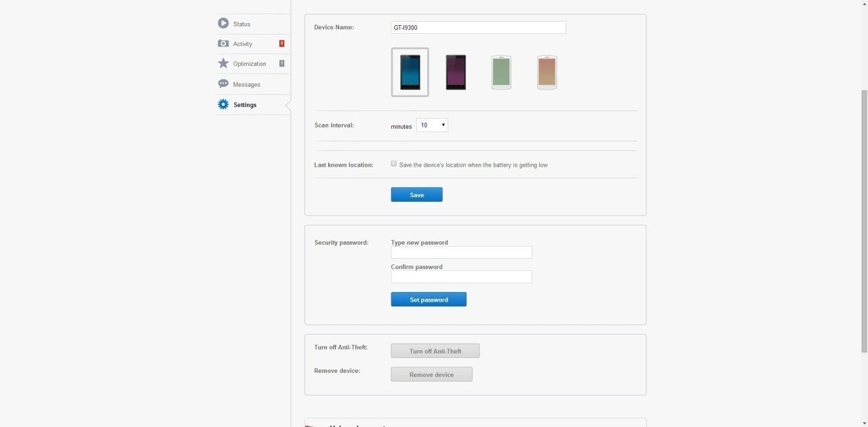Open the Status menu item
Image resolution: width=868 pixels, height=427 pixels.
point(253,24)
